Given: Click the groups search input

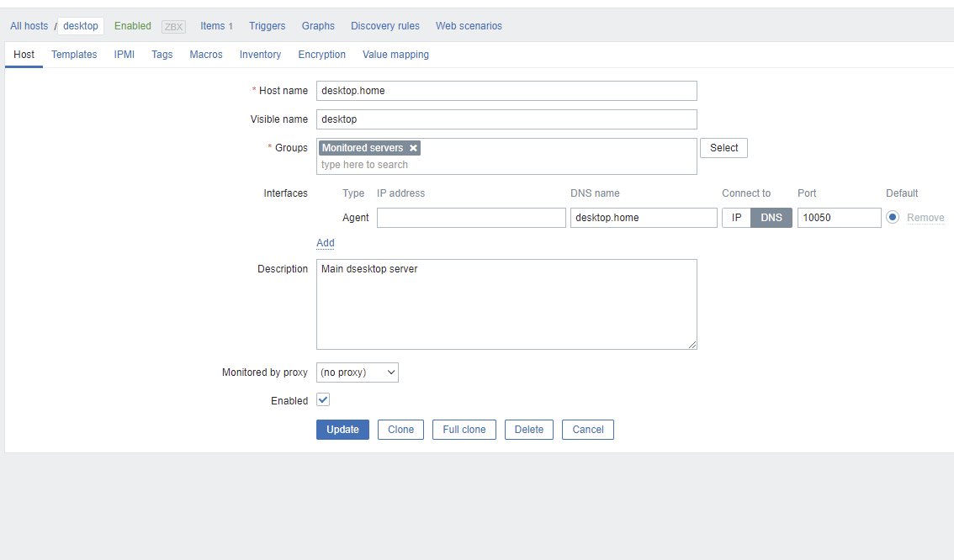Looking at the screenshot, I should pyautogui.click(x=506, y=165).
